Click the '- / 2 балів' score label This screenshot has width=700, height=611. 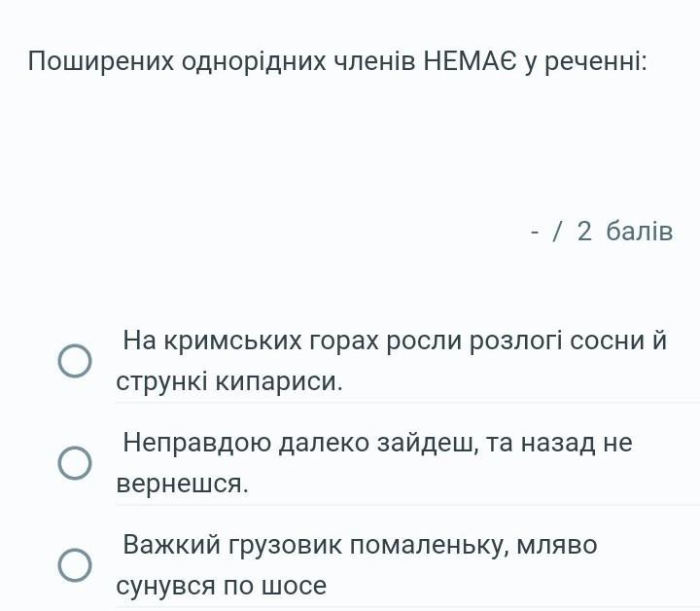click(x=602, y=232)
